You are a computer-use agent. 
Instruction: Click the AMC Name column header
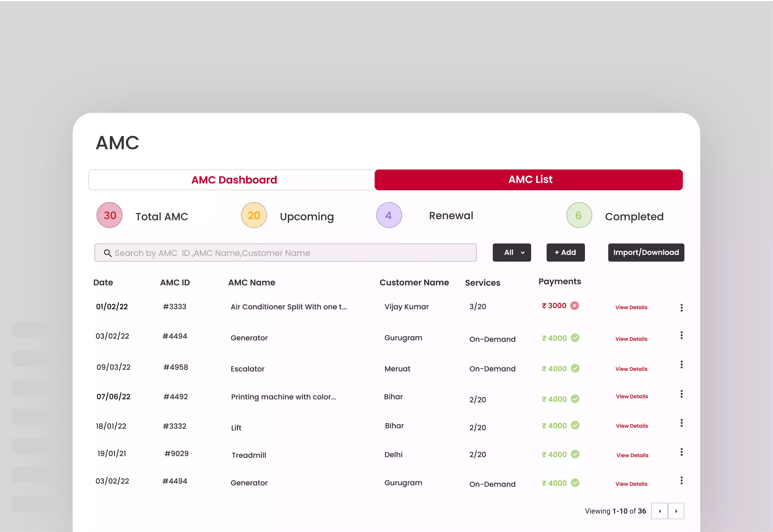pos(251,283)
